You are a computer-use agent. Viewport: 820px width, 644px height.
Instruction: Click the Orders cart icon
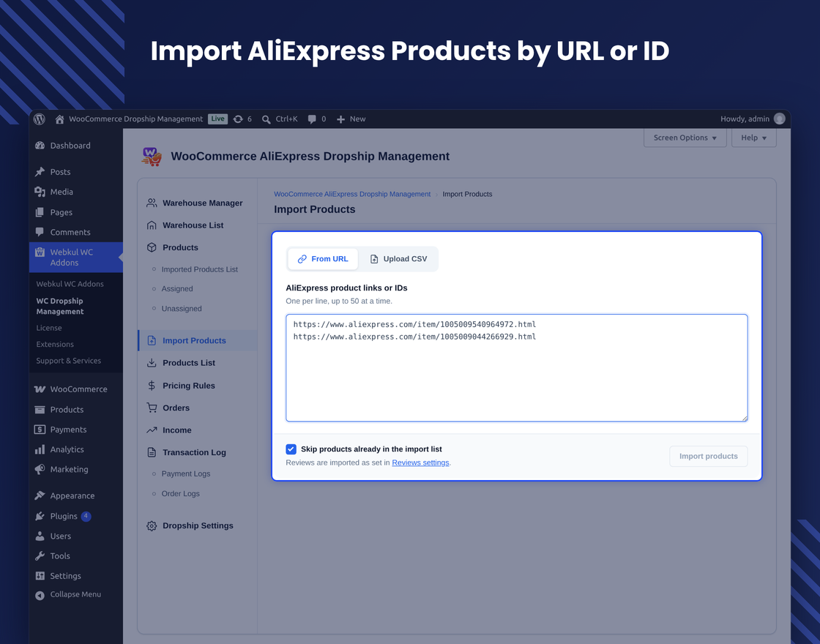[x=152, y=408]
